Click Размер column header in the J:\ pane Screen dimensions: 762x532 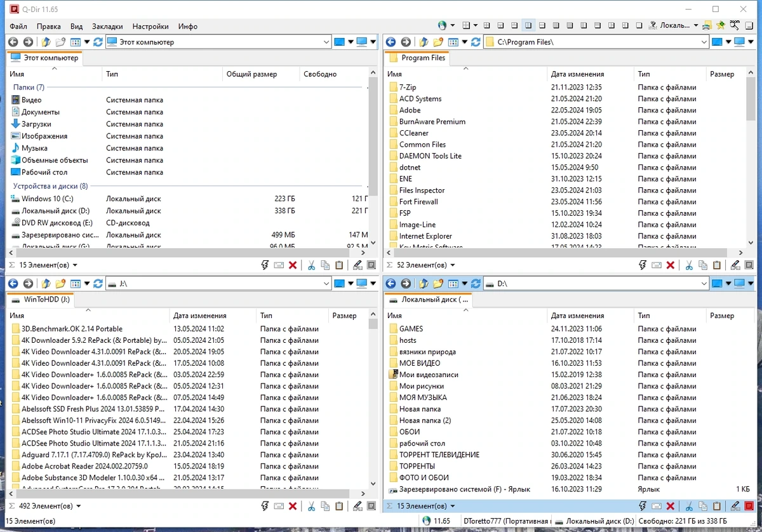point(347,316)
